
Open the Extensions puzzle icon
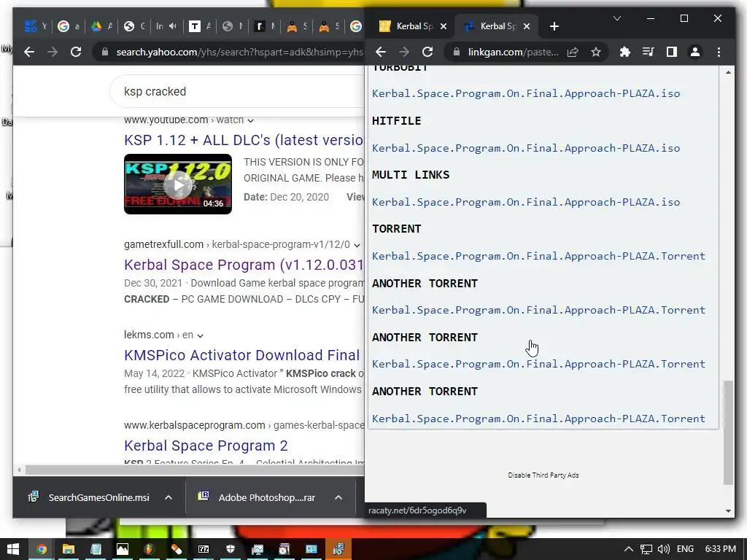(624, 52)
